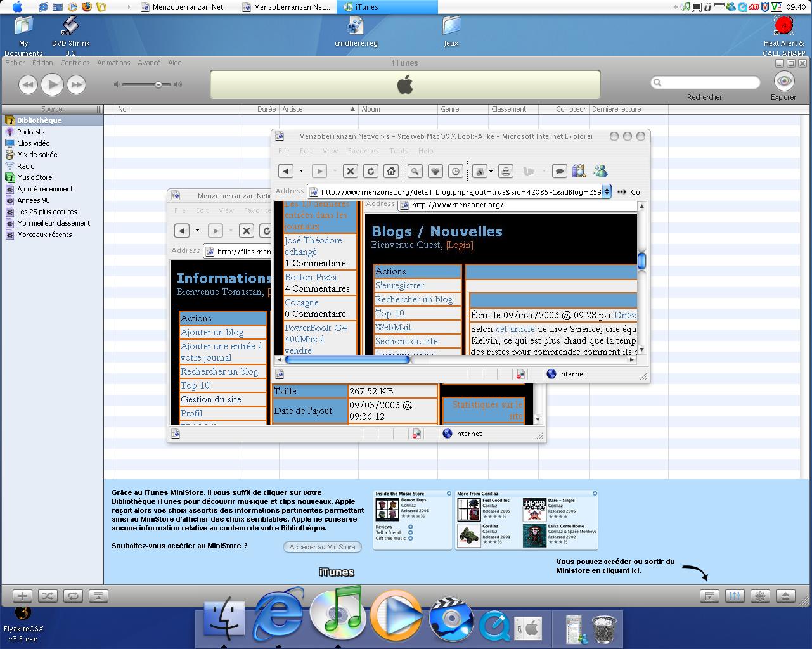Select the Années 90 playlist
The width and height of the screenshot is (812, 649).
tap(52, 200)
